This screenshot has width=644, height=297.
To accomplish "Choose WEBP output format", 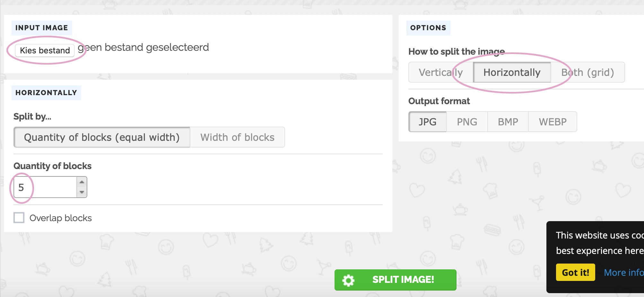I will pyautogui.click(x=553, y=122).
